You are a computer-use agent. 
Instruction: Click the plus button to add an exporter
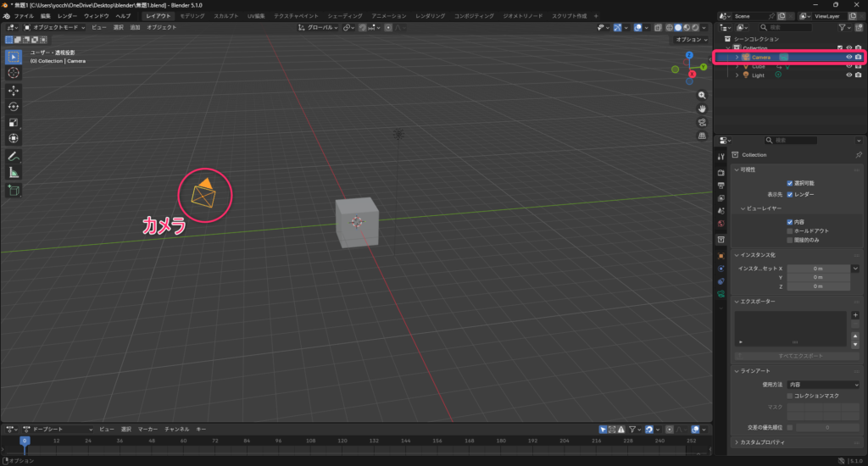(855, 315)
